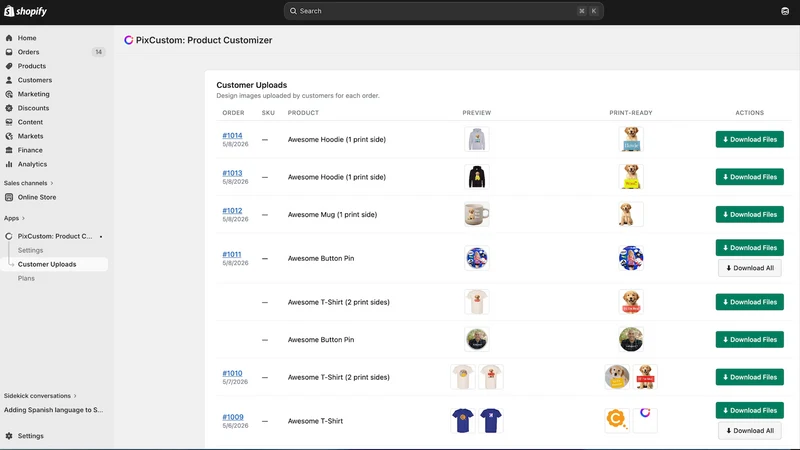Open order #1009 link
The height and width of the screenshot is (450, 800).
pyautogui.click(x=233, y=417)
